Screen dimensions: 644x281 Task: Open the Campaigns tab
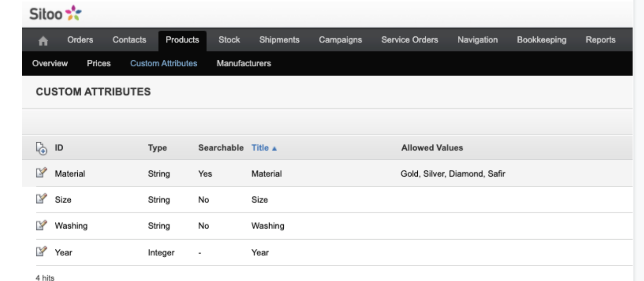click(340, 40)
